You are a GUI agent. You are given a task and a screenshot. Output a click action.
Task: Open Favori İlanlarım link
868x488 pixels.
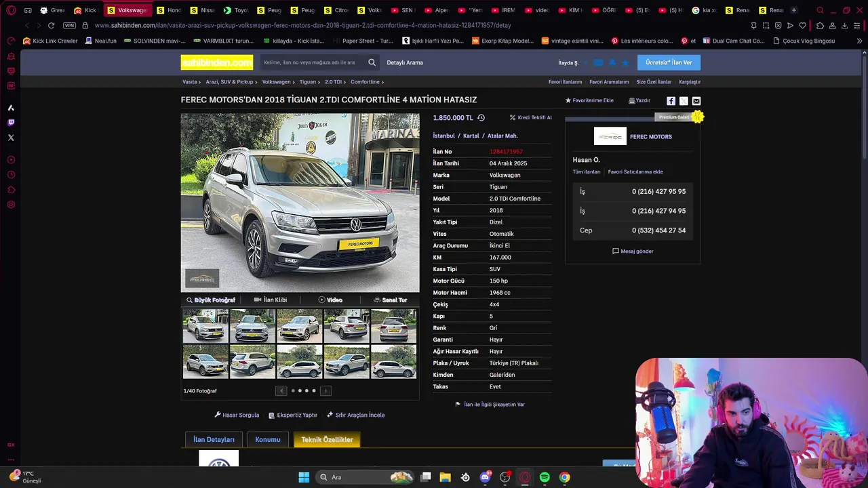[x=565, y=82]
